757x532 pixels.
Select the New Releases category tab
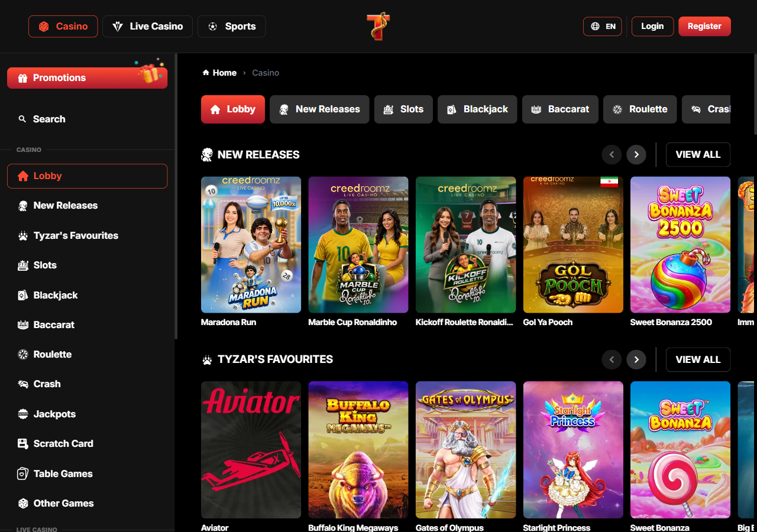click(x=319, y=109)
